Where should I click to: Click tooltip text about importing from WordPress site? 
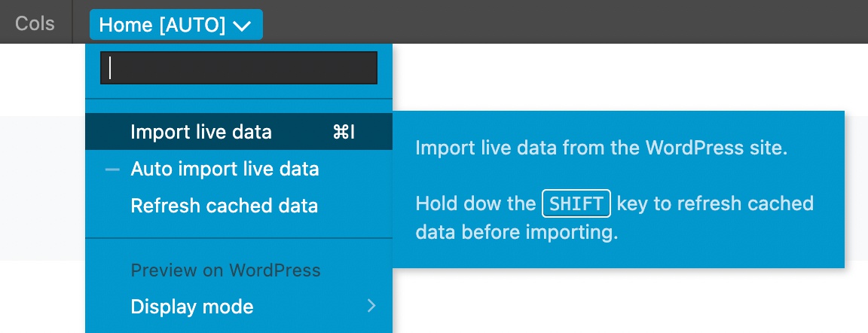click(x=601, y=148)
